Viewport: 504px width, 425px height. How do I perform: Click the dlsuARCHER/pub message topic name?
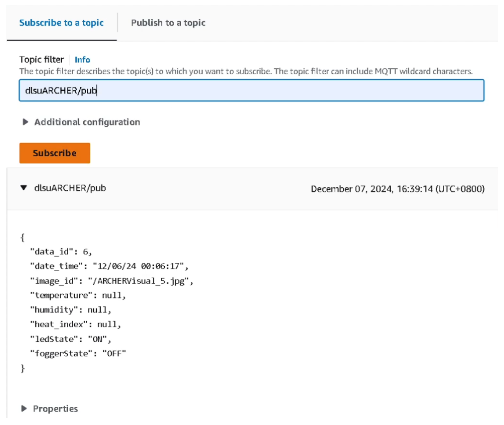[70, 188]
